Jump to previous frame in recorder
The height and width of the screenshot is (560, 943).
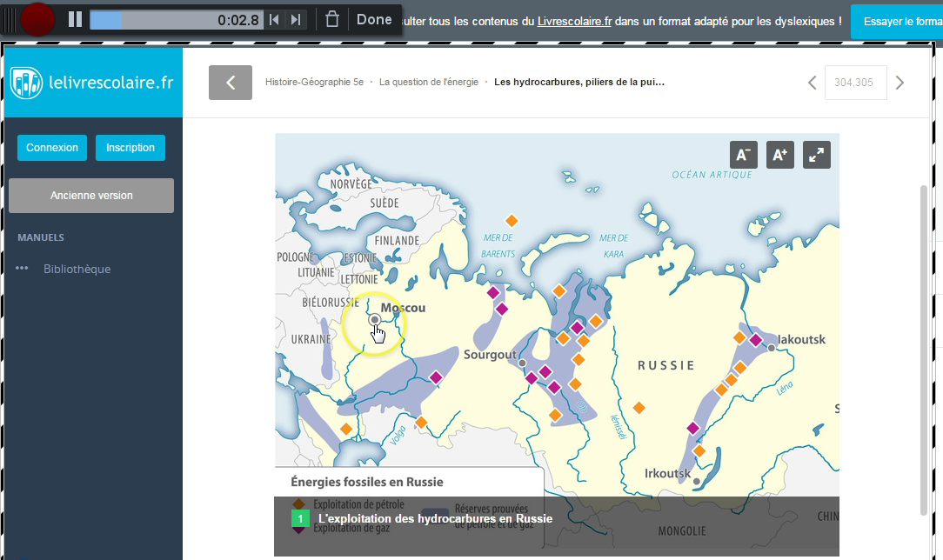pos(274,20)
